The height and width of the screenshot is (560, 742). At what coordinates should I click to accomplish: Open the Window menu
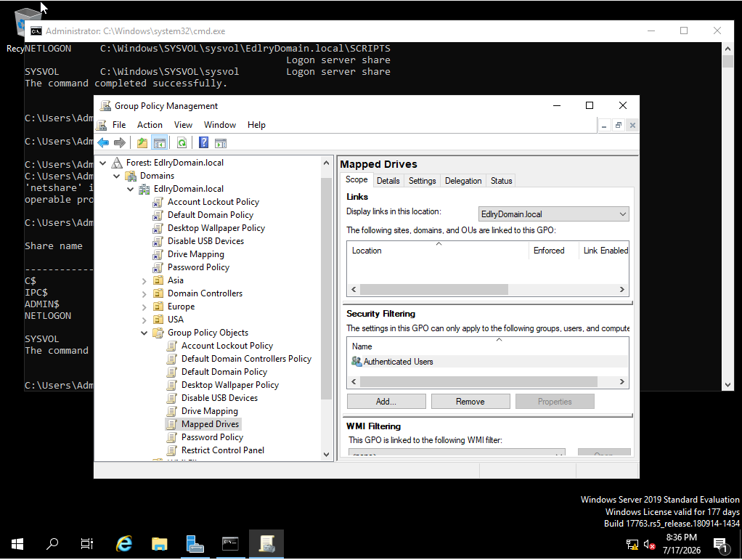click(x=220, y=125)
